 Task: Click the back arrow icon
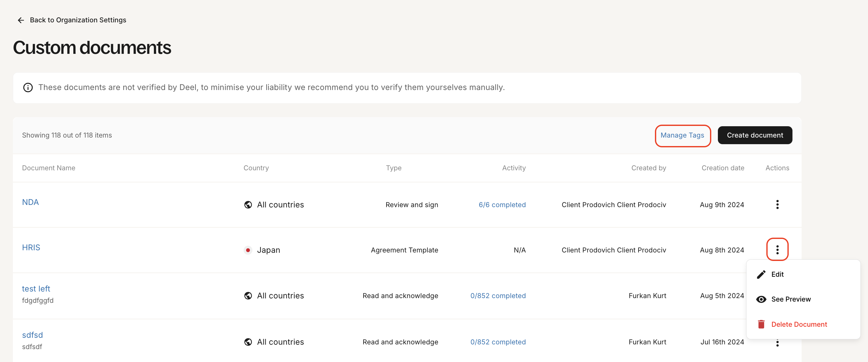pyautogui.click(x=20, y=20)
